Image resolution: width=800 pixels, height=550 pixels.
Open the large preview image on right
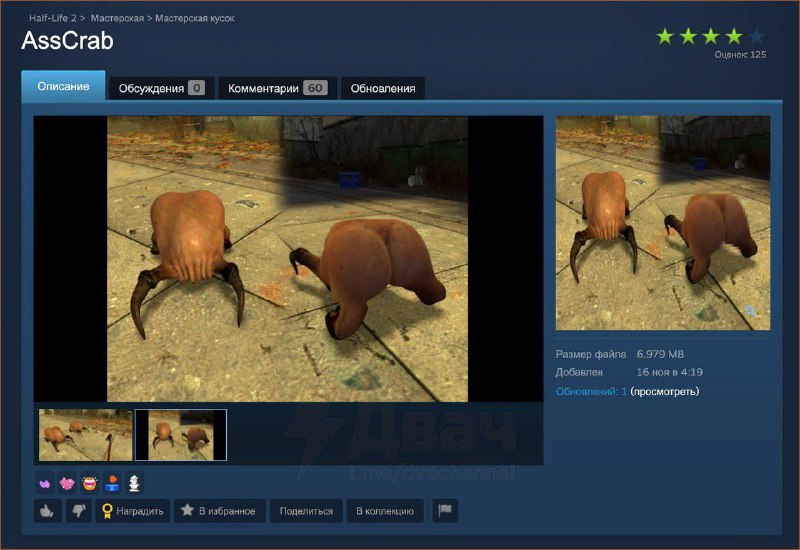663,223
